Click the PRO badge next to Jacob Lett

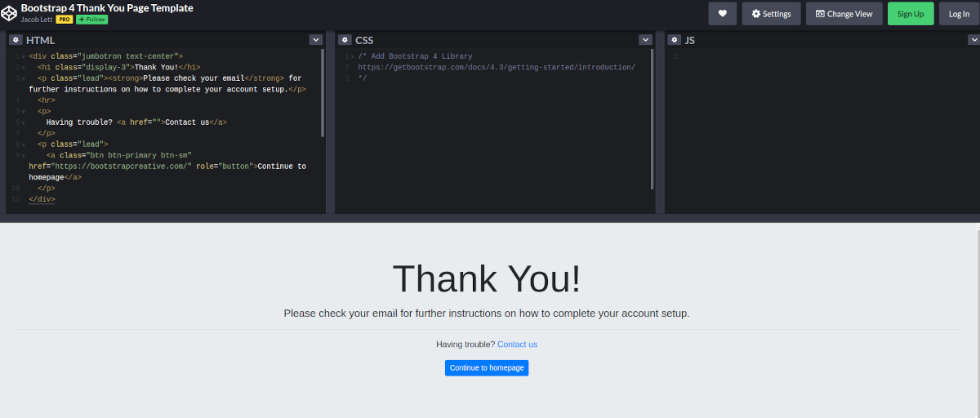(65, 19)
